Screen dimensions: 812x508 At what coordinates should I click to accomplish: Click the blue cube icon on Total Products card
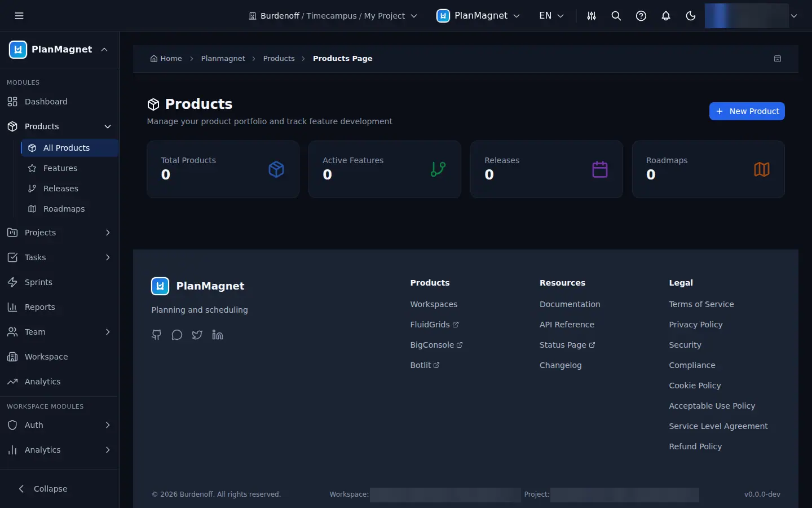pyautogui.click(x=276, y=169)
